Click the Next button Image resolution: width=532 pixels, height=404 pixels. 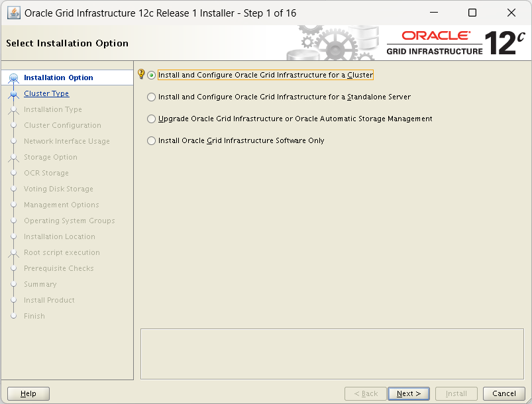click(x=409, y=393)
